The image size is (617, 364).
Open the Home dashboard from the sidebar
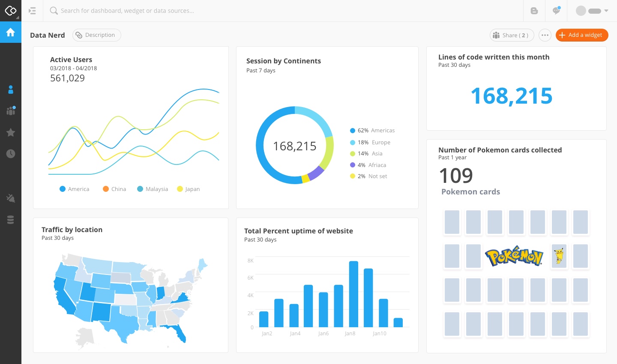[x=10, y=32]
